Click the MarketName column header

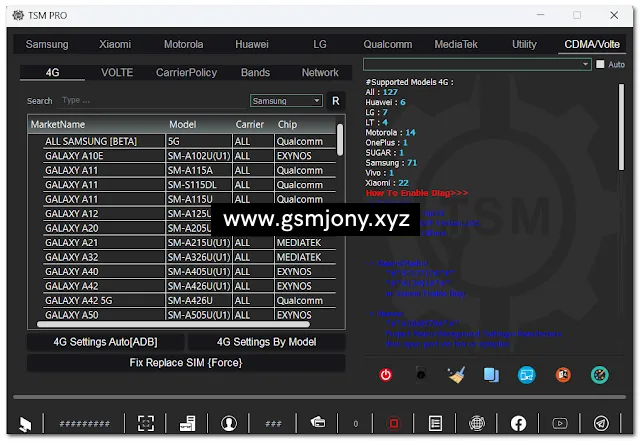coord(97,125)
